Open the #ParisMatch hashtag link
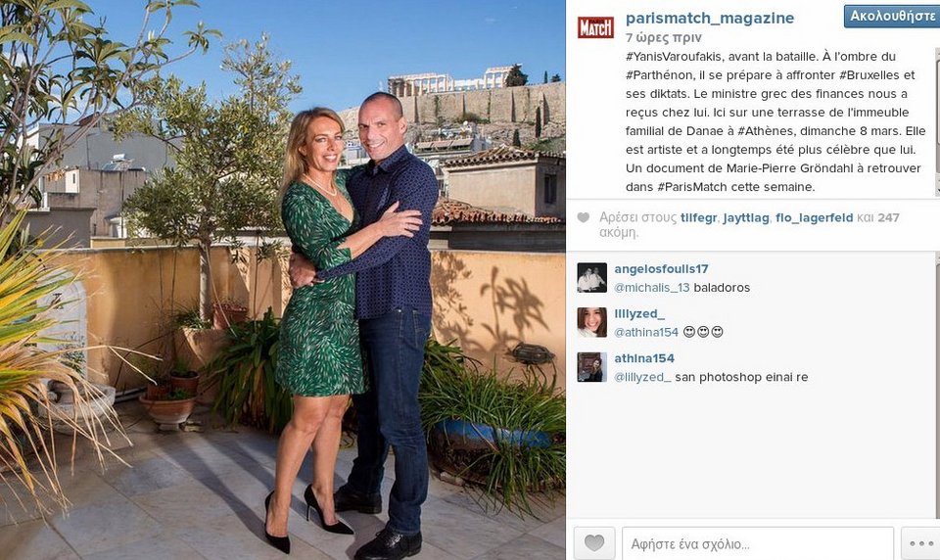Viewport: 940px width, 560px height. point(693,186)
